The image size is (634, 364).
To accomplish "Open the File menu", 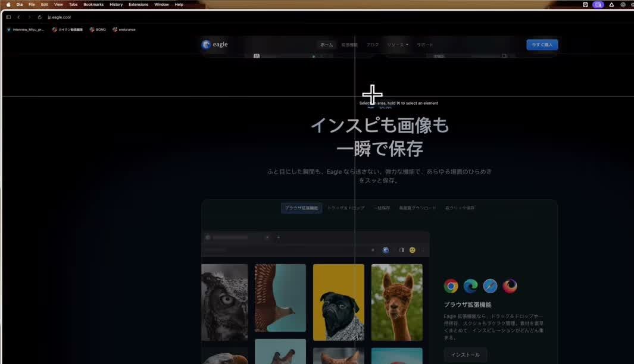I will click(32, 4).
